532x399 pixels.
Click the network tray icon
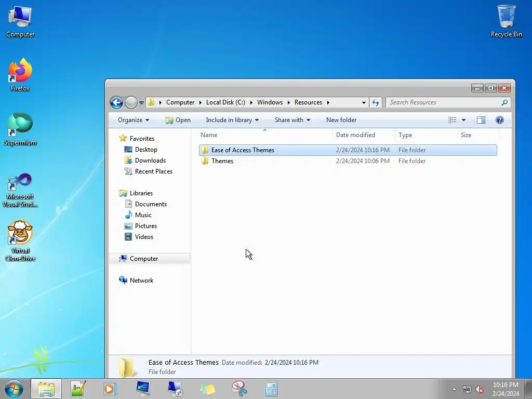467,389
